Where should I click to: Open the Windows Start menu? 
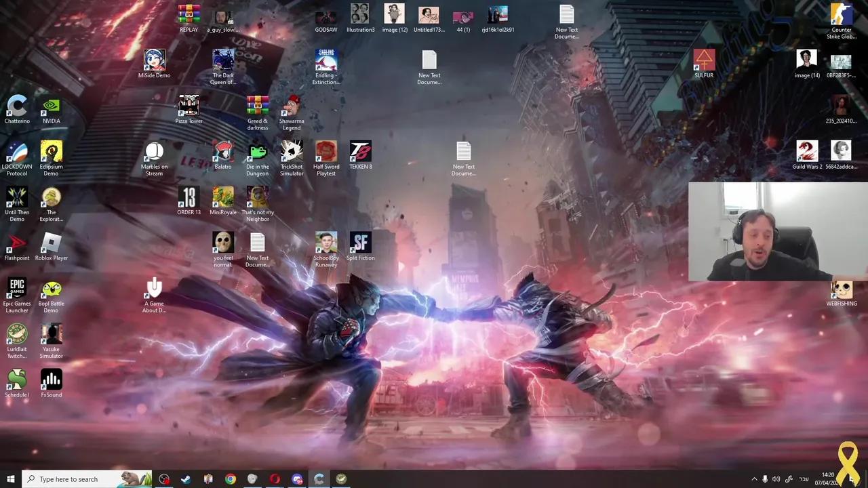11,479
